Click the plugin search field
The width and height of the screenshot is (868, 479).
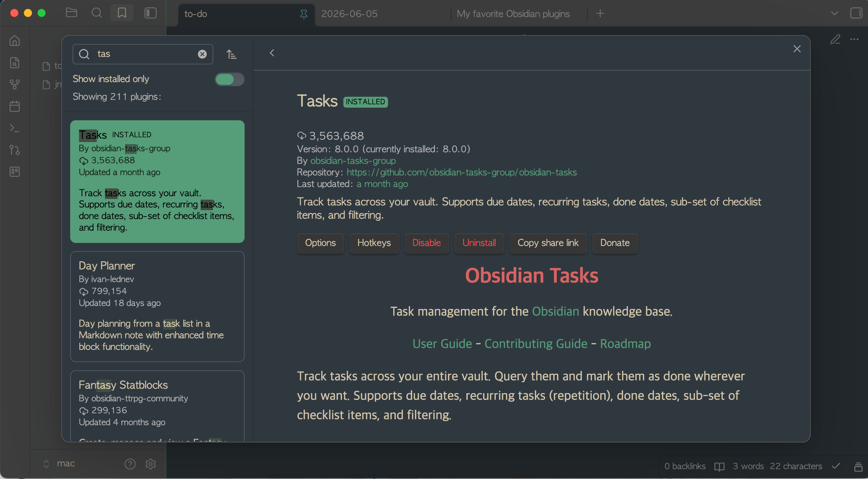[x=143, y=54]
